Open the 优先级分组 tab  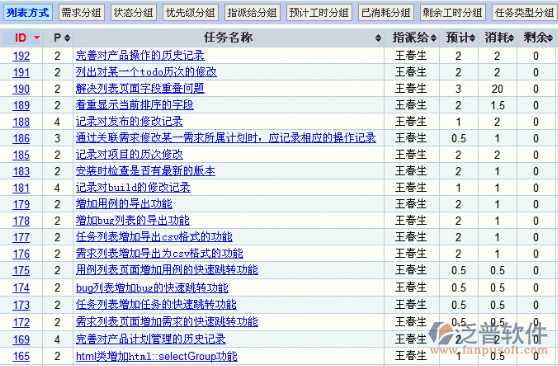click(191, 13)
